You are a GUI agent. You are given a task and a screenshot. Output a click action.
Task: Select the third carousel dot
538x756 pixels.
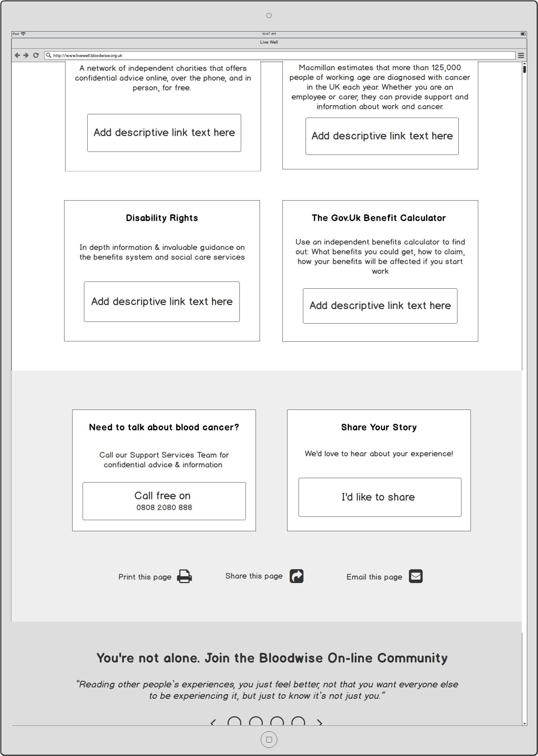(277, 721)
